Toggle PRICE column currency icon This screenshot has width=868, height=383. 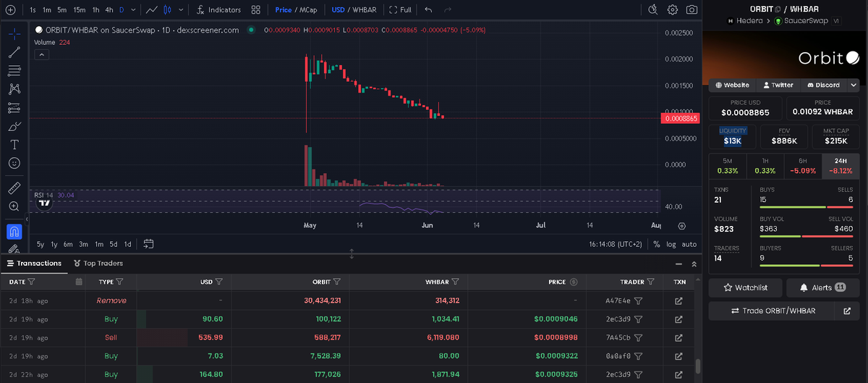tap(574, 282)
